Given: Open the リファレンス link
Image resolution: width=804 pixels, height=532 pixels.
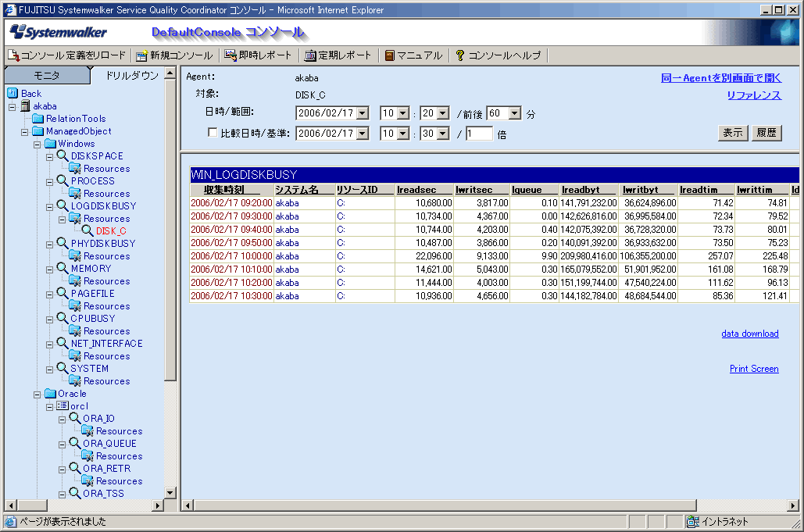Looking at the screenshot, I should [x=754, y=95].
